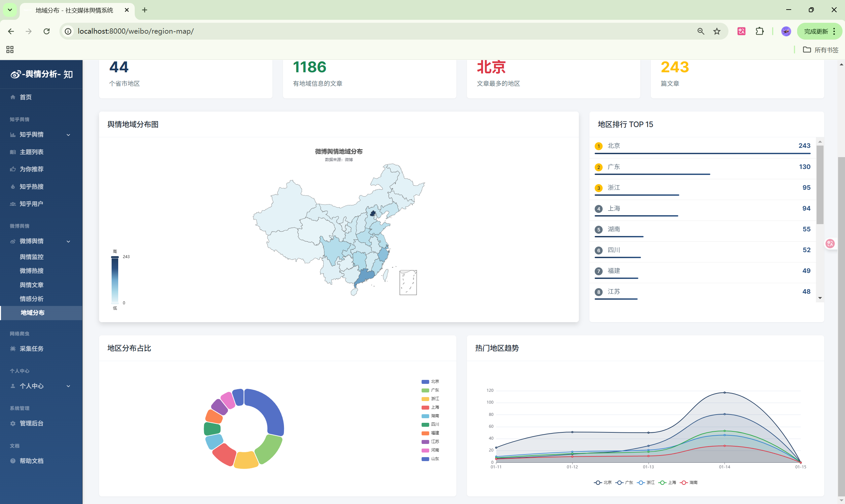Collapse the 微博舆情 sidebar submenu
Image resolution: width=845 pixels, height=504 pixels.
click(x=68, y=242)
